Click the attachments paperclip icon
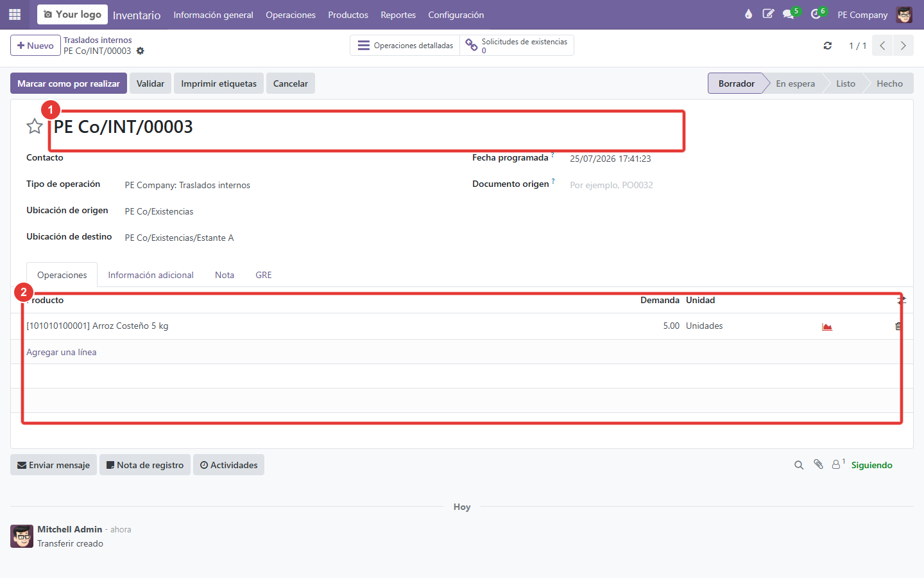The image size is (924, 578). [x=819, y=464]
